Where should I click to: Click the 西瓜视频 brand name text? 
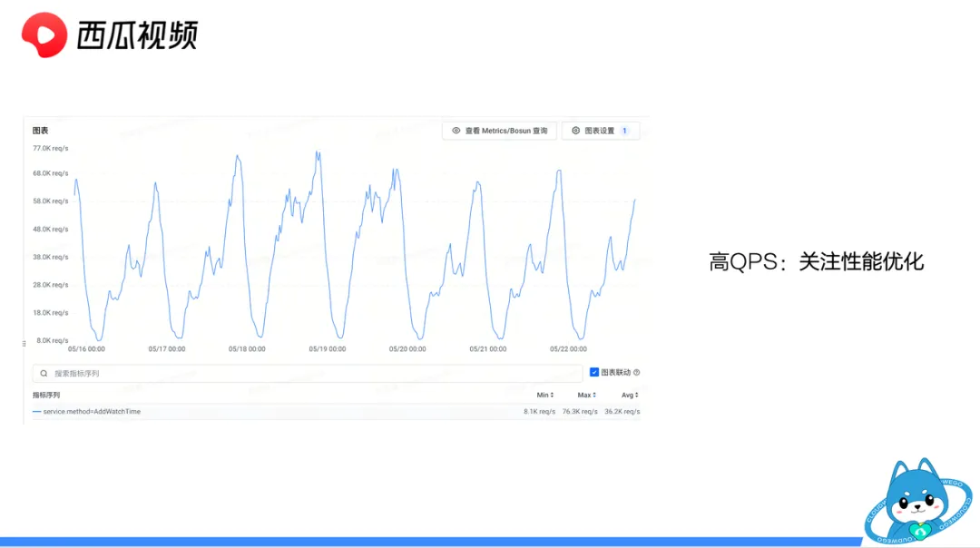tap(138, 35)
